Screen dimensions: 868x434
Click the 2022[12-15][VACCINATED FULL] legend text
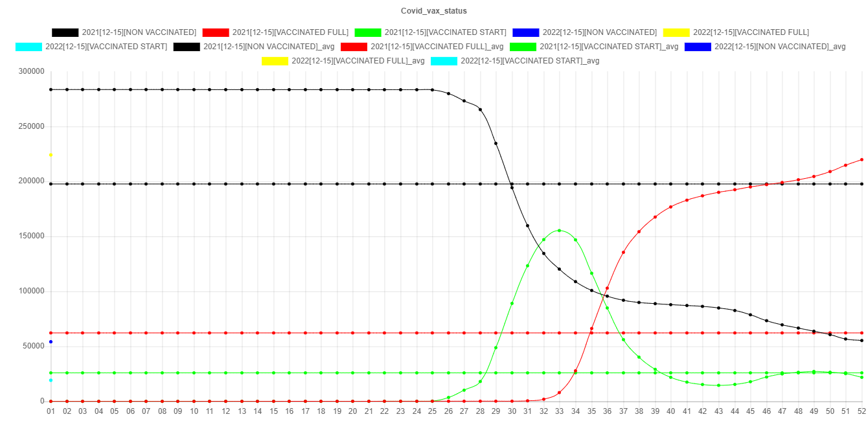pyautogui.click(x=751, y=32)
